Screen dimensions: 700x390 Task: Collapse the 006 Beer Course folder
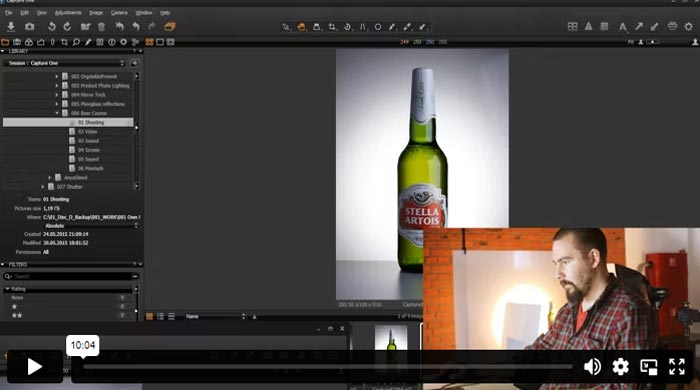coord(57,113)
